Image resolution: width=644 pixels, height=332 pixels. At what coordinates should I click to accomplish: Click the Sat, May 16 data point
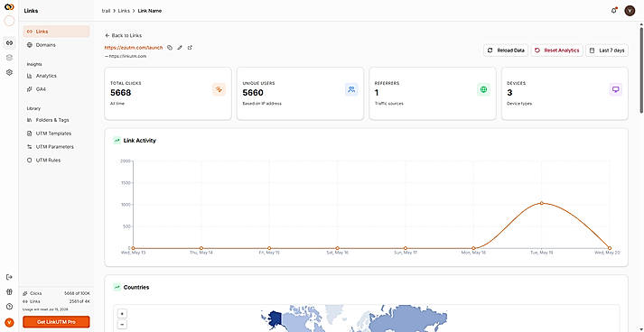coord(337,248)
